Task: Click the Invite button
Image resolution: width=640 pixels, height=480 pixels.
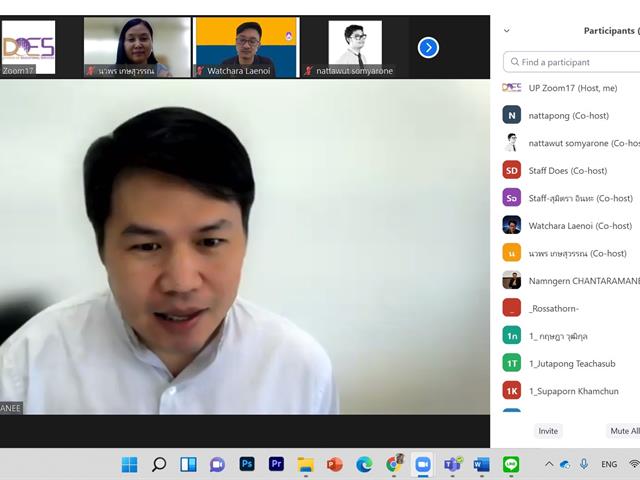Action: 548,431
